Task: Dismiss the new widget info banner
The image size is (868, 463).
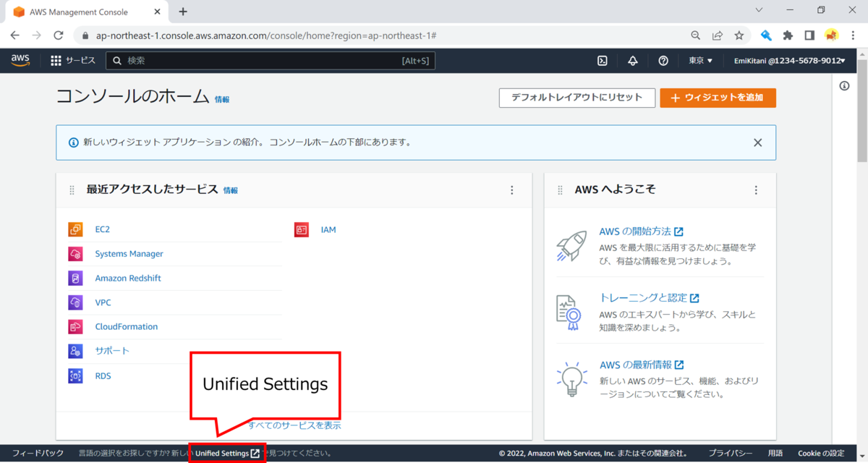Action: coord(757,143)
